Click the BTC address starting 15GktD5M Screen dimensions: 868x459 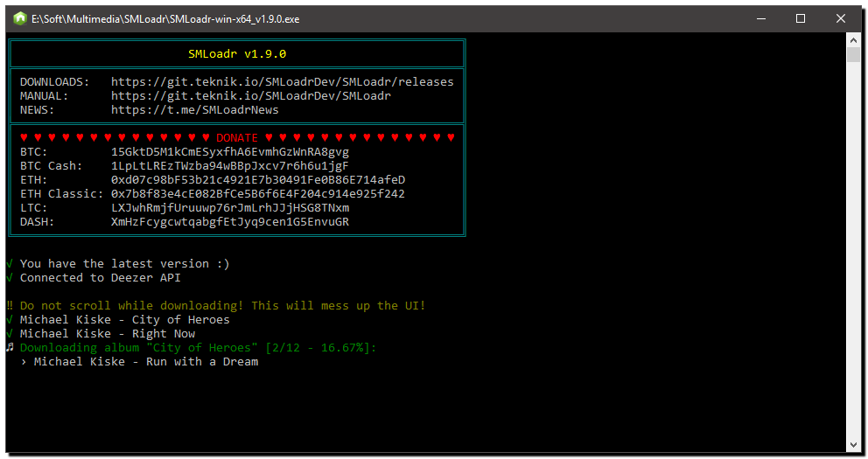coord(230,151)
